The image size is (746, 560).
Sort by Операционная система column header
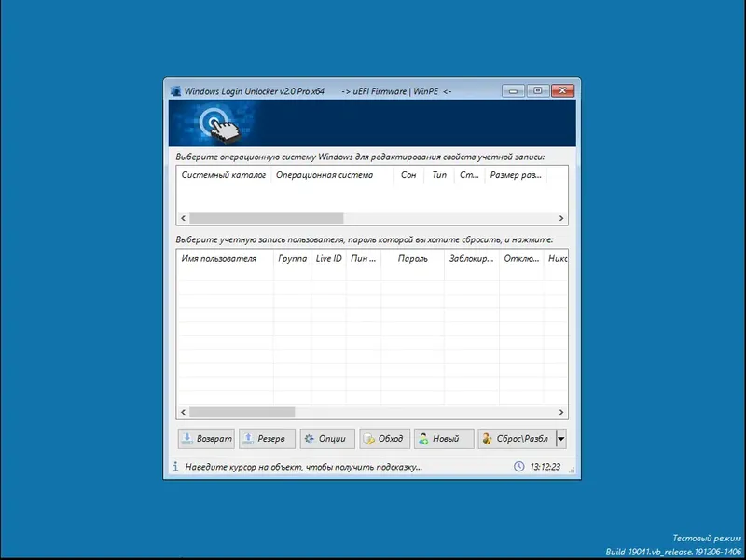tap(332, 175)
